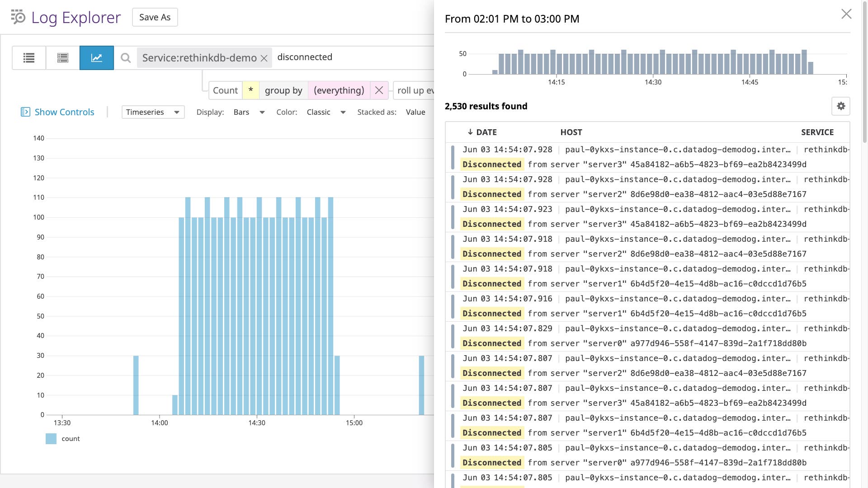Open the Stacked as Value dropdown
The height and width of the screenshot is (488, 868).
tap(415, 112)
